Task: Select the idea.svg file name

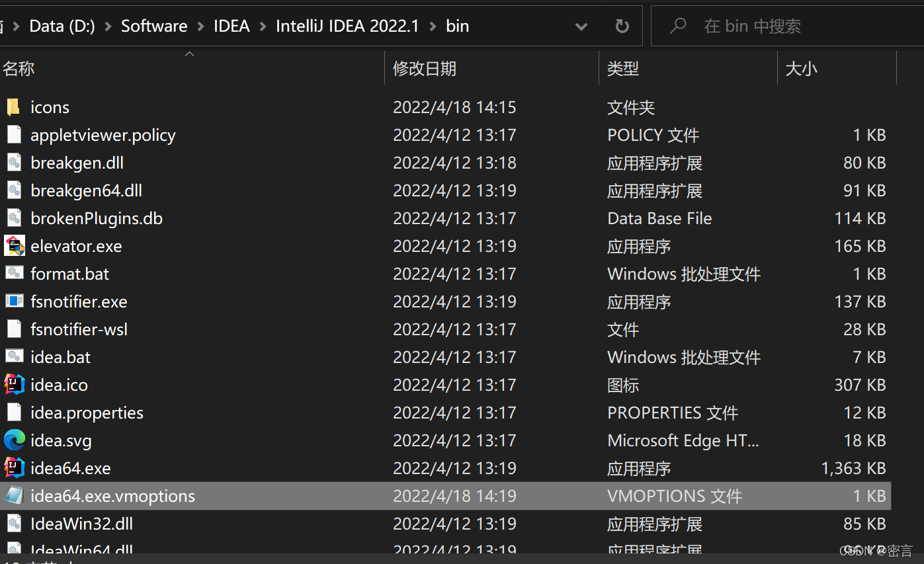Action: point(61,440)
